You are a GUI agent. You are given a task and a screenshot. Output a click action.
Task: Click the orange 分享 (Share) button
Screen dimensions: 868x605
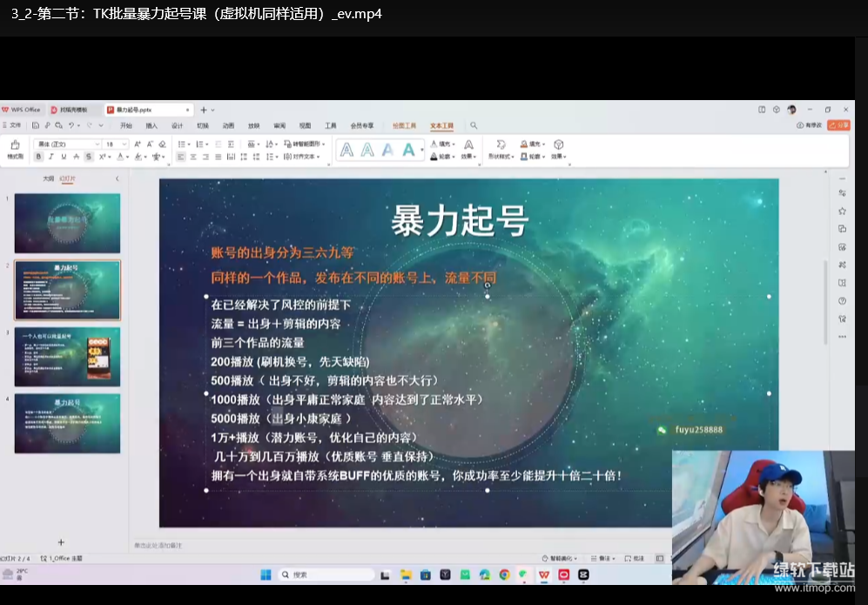click(x=838, y=125)
